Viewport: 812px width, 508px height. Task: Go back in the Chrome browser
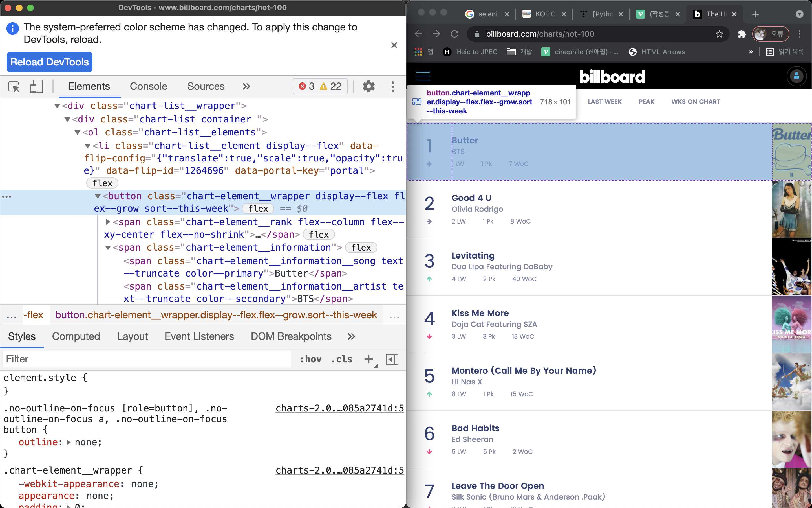(418, 34)
